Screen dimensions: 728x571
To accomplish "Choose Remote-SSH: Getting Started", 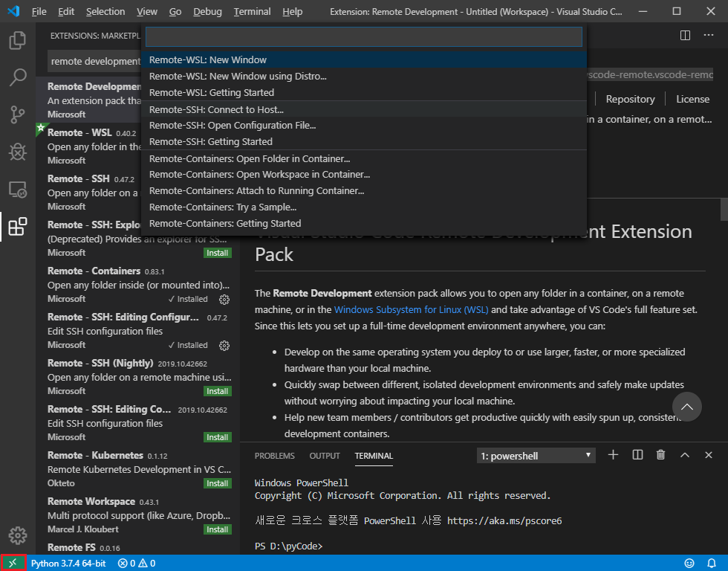I will pos(364,142).
